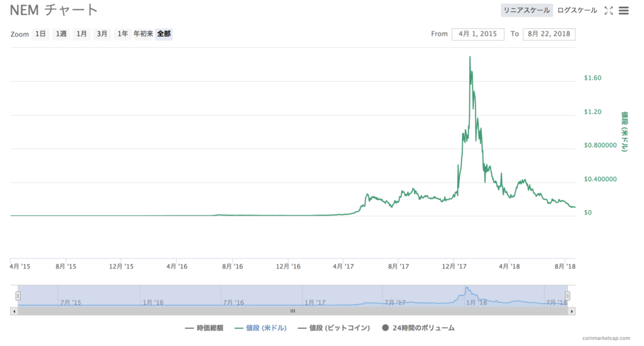Click the 8月 '18 axis label
The width and height of the screenshot is (644, 346).
[565, 266]
